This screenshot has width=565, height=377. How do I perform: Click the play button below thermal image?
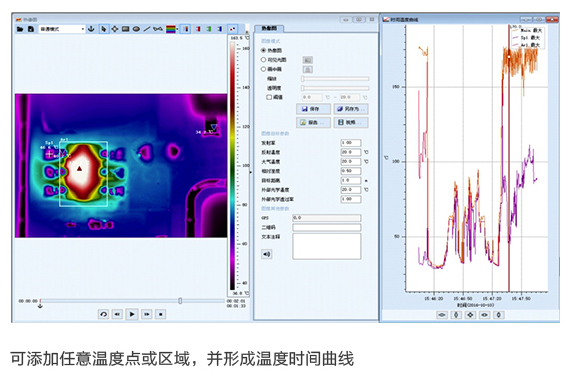coord(132,314)
